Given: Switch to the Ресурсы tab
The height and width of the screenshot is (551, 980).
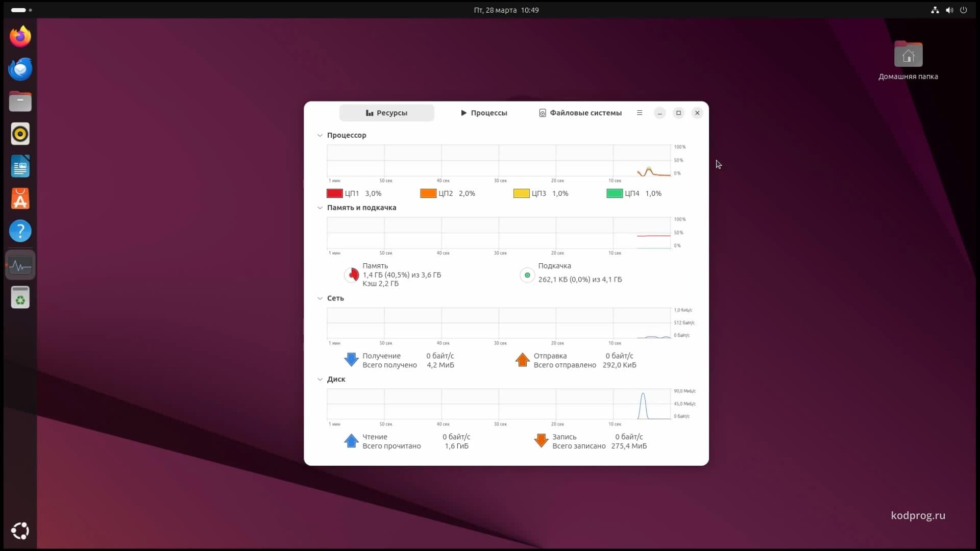Looking at the screenshot, I should (387, 113).
